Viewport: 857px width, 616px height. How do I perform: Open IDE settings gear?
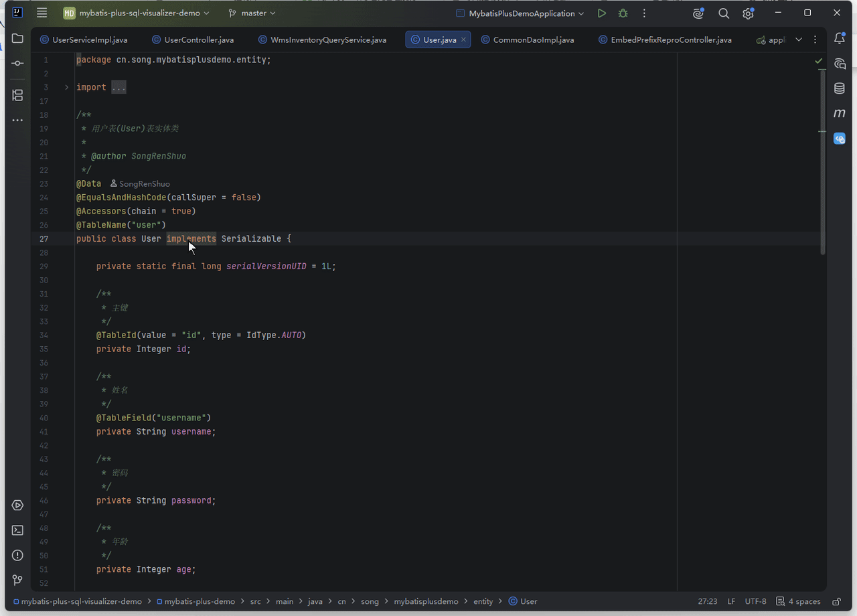(749, 13)
